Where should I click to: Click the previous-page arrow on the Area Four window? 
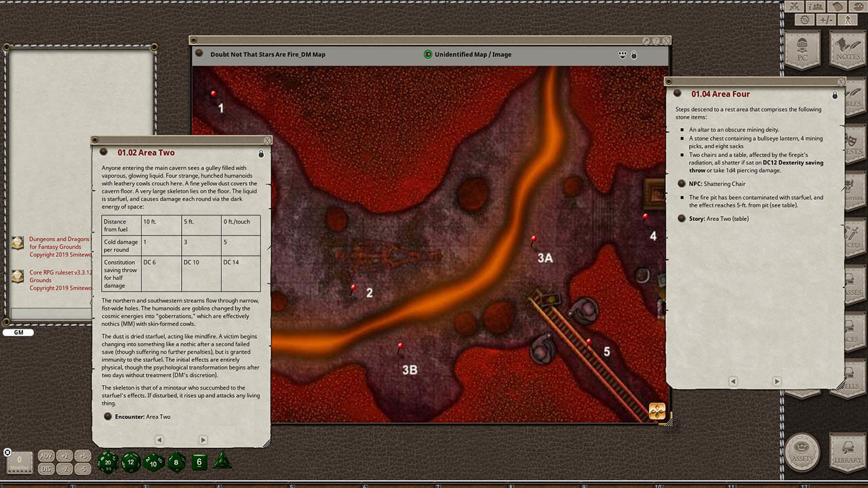pyautogui.click(x=733, y=382)
